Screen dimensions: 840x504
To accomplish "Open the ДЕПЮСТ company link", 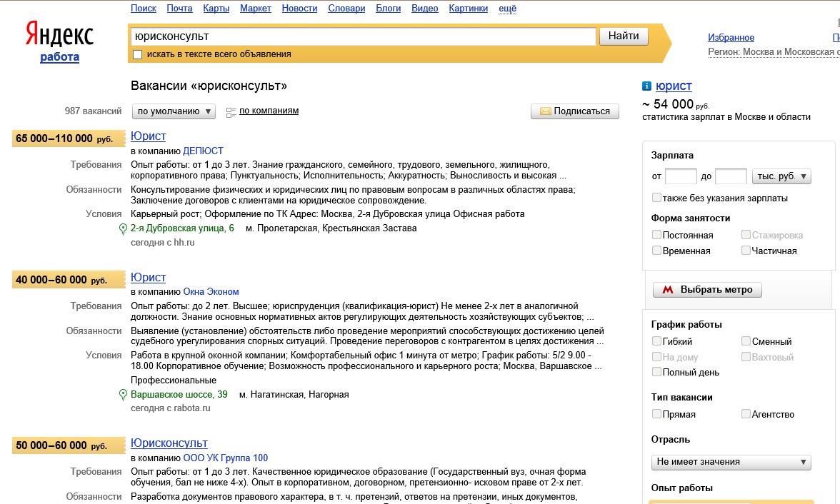I will coord(203,151).
